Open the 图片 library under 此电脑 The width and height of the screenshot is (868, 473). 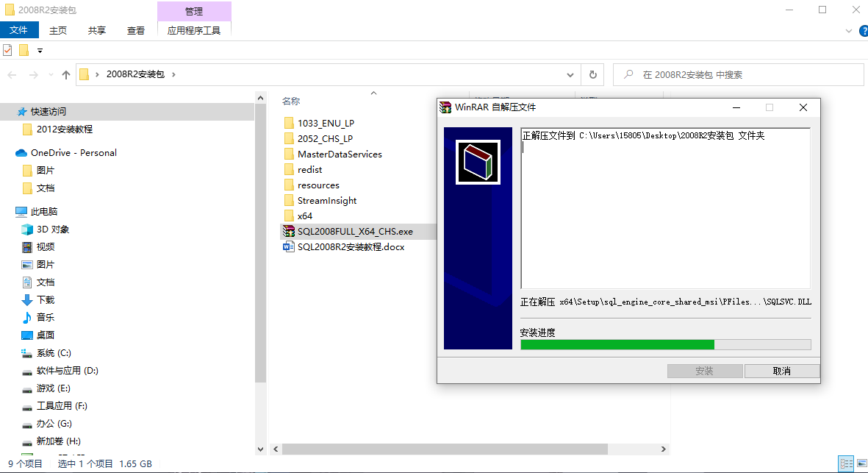click(x=46, y=265)
